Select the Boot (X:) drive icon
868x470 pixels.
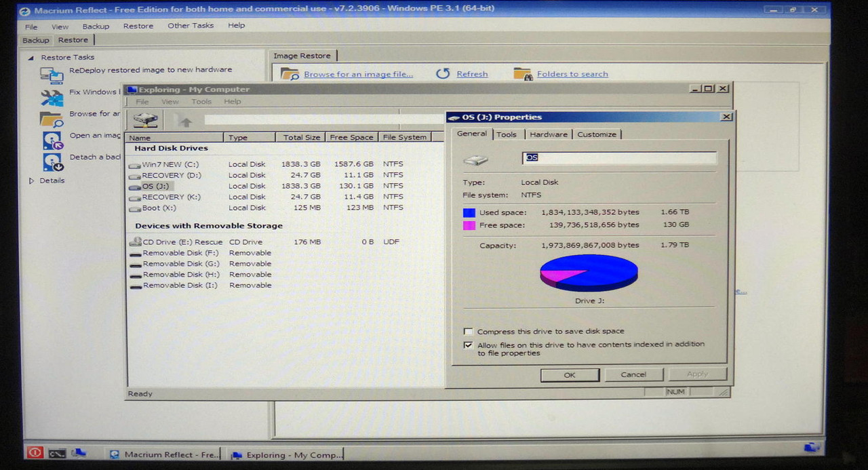click(x=134, y=208)
